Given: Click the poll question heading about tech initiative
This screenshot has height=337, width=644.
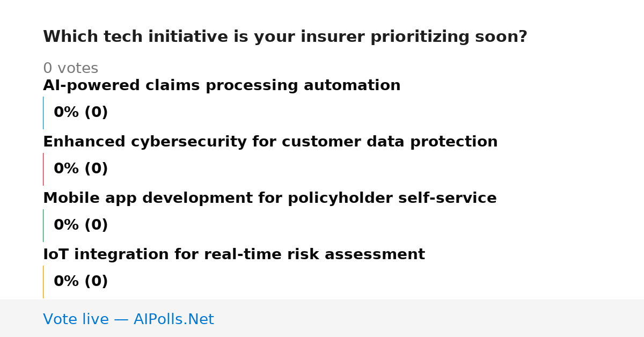Looking at the screenshot, I should 285,37.
